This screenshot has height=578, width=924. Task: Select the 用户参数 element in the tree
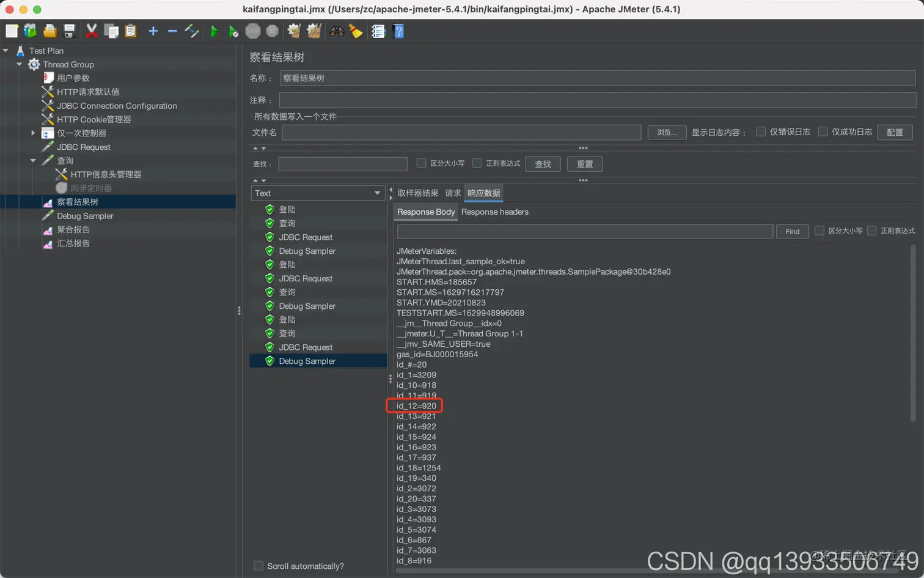(73, 78)
